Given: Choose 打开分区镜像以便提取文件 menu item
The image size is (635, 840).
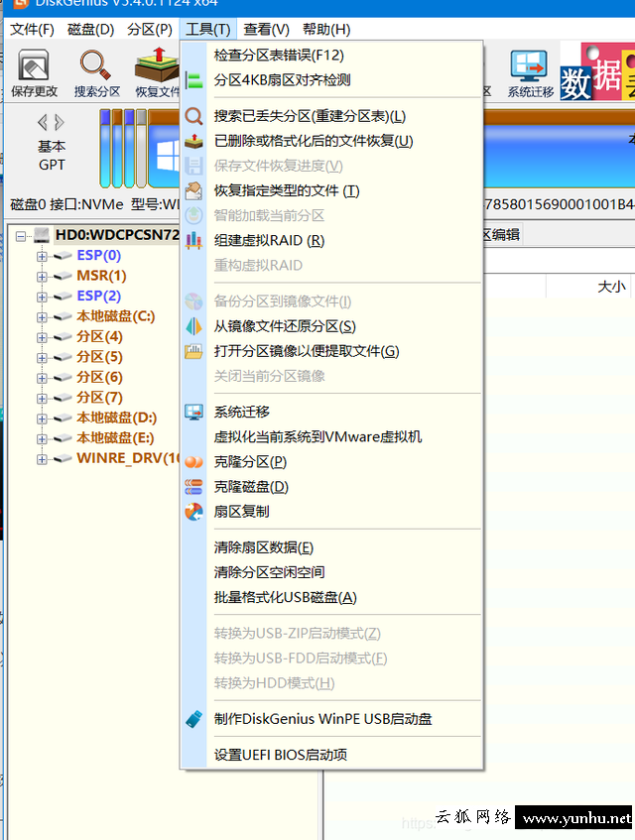Looking at the screenshot, I should click(332, 351).
